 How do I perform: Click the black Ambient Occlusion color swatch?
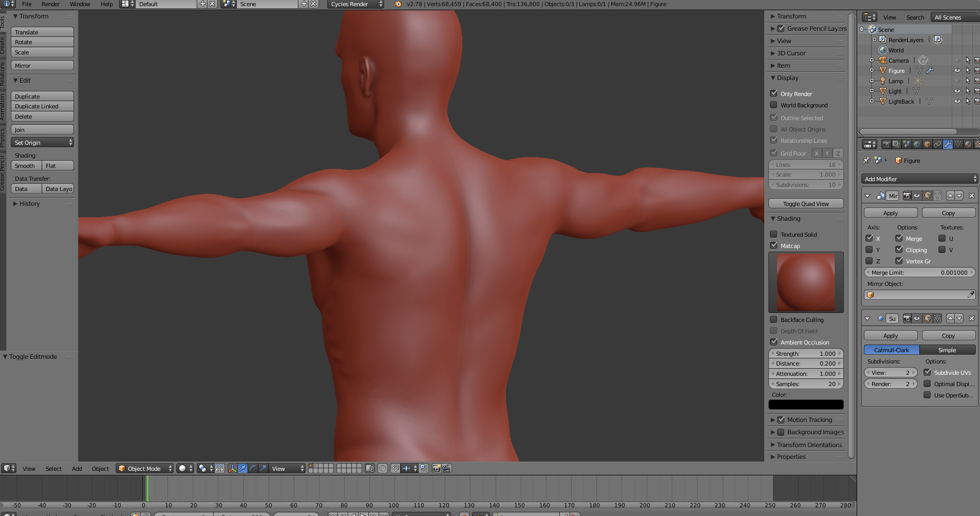tap(805, 405)
